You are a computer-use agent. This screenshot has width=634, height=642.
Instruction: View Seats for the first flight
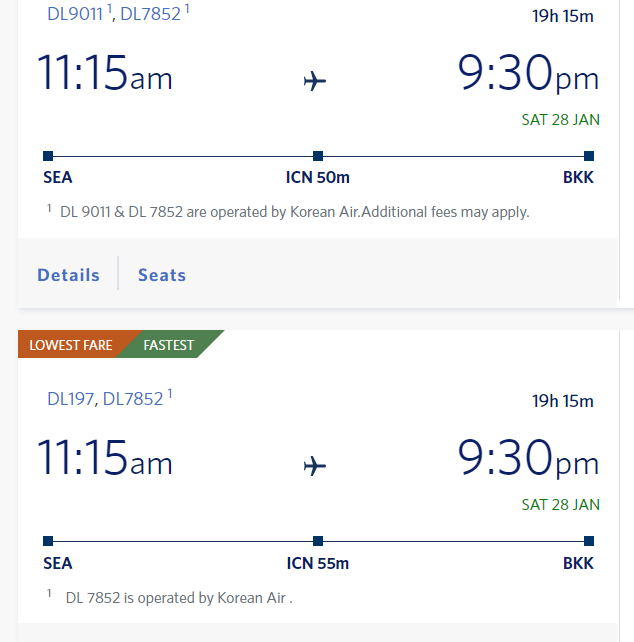tap(162, 275)
